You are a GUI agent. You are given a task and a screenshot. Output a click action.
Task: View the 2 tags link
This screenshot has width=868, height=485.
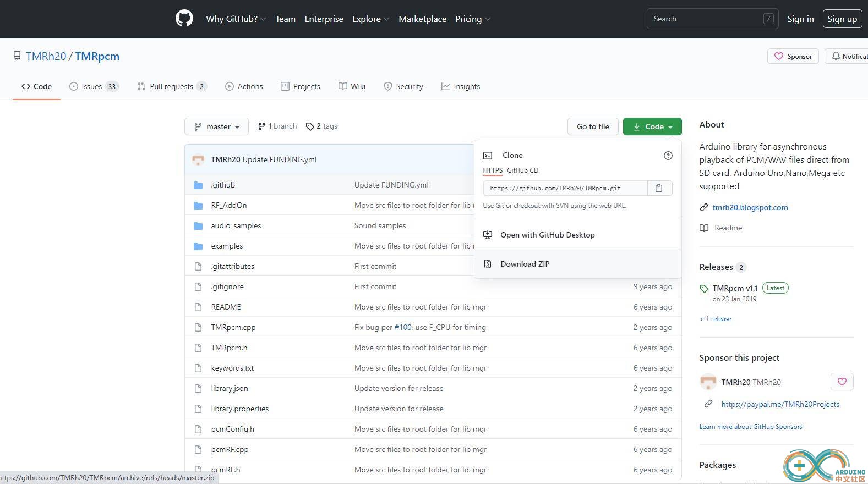pyautogui.click(x=321, y=126)
